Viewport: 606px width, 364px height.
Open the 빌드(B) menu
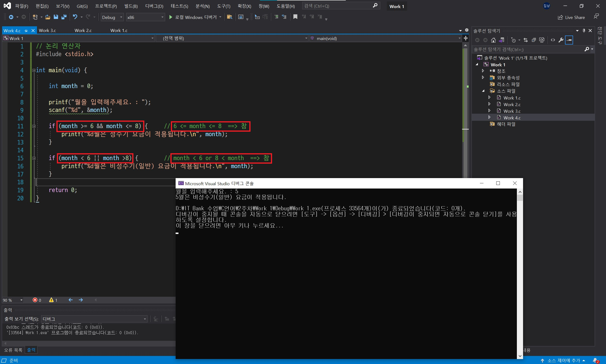coord(131,6)
